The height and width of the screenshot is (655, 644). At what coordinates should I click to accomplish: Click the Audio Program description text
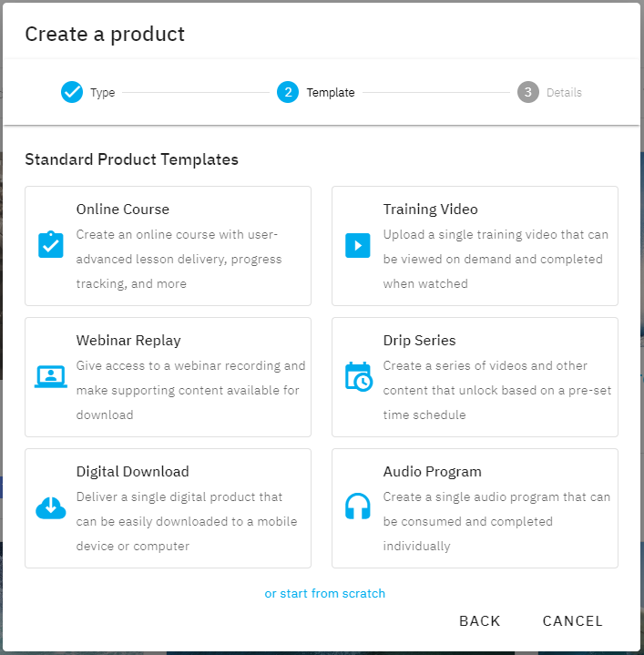[497, 521]
